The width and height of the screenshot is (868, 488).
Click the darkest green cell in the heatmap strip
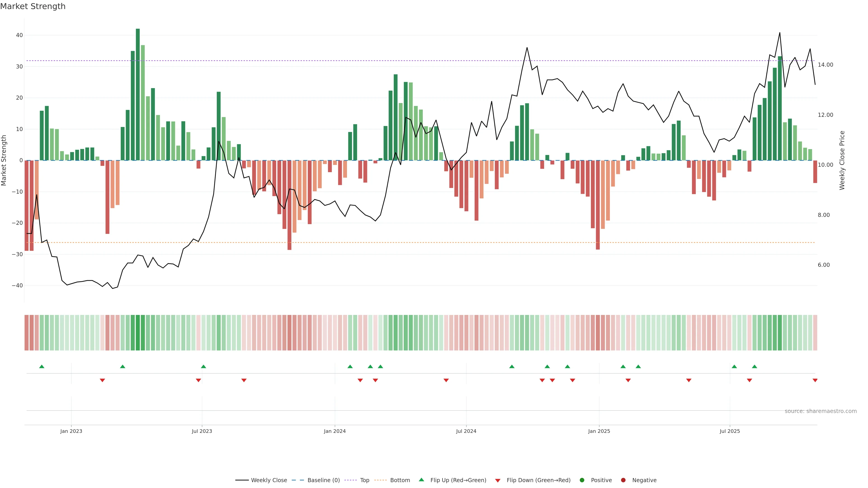[138, 332]
